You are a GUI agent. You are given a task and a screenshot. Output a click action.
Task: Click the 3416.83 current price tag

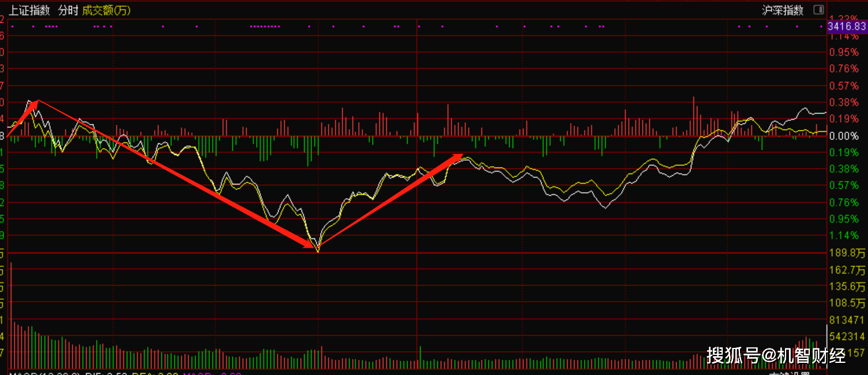pos(847,26)
